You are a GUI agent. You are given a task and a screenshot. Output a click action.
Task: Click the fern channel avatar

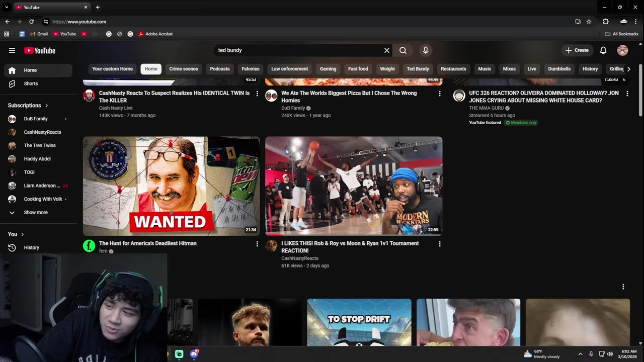[89, 246]
